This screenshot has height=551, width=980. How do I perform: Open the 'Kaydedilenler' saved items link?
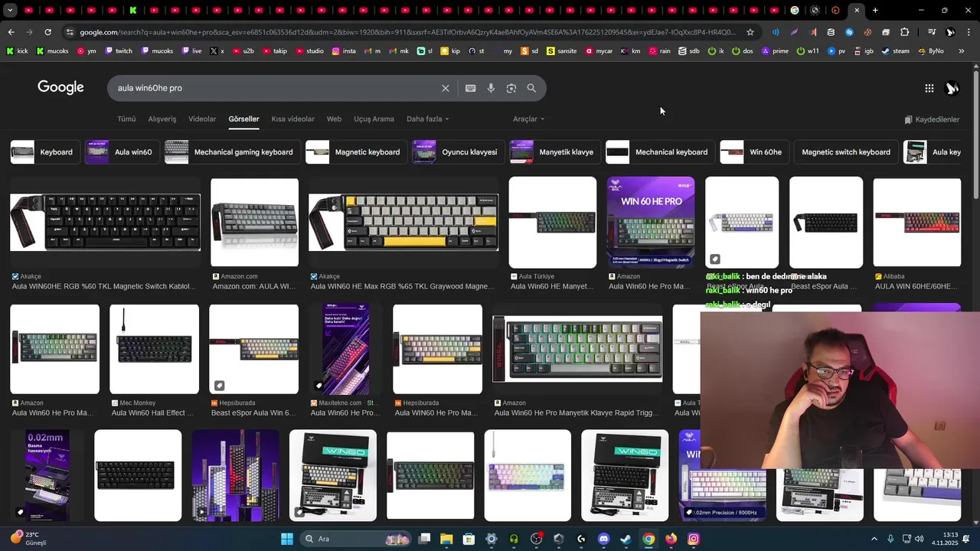point(932,119)
